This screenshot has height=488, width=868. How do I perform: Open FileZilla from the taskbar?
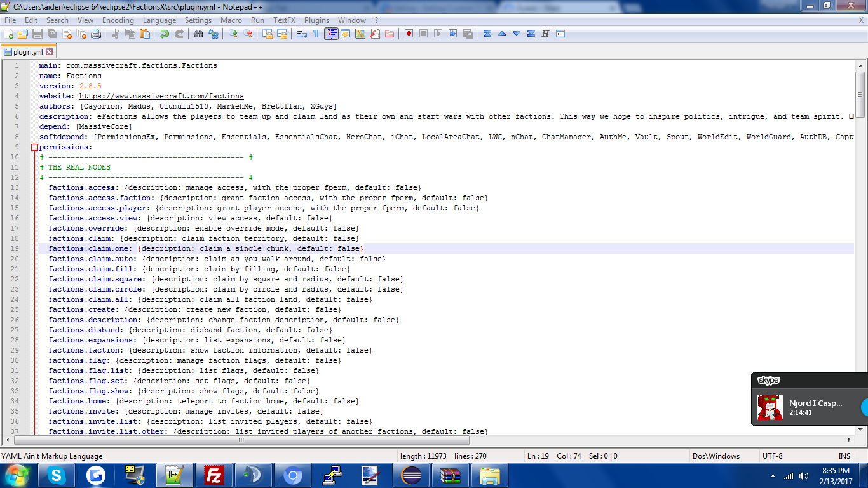click(213, 475)
